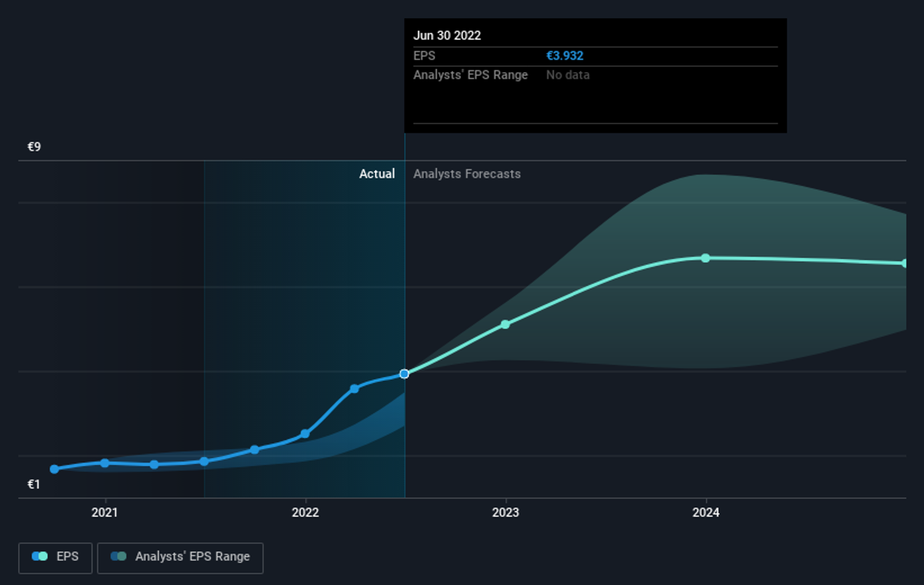Click the Analysts' EPS Range legend icon
Viewport: 924px width, 585px height.
118,556
